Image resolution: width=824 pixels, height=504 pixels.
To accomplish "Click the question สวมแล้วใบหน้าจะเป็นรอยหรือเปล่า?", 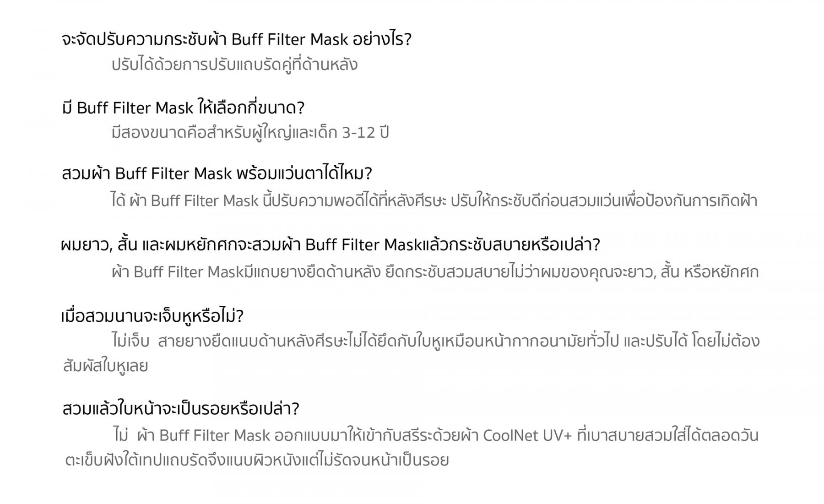I will (x=181, y=408).
